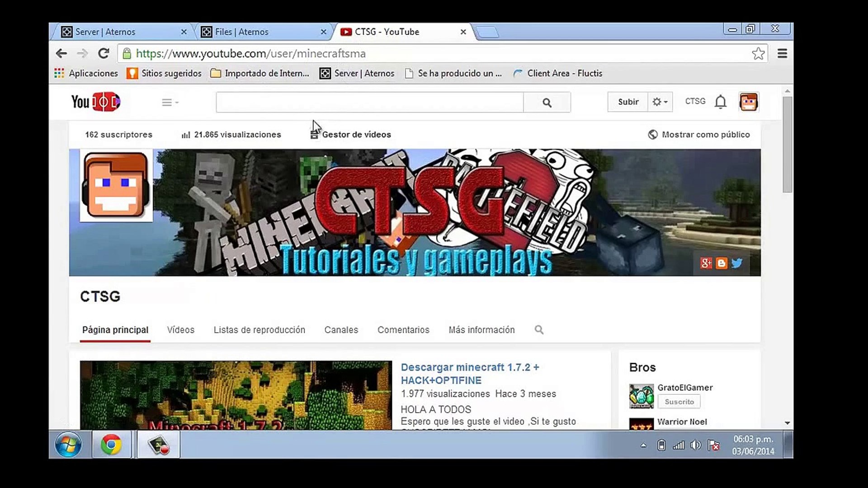Bookmark page with the star icon
868x488 pixels.
(x=758, y=54)
